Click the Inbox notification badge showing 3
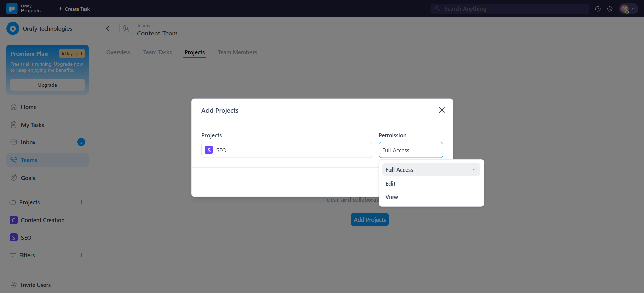Image resolution: width=644 pixels, height=293 pixels. coord(81,142)
